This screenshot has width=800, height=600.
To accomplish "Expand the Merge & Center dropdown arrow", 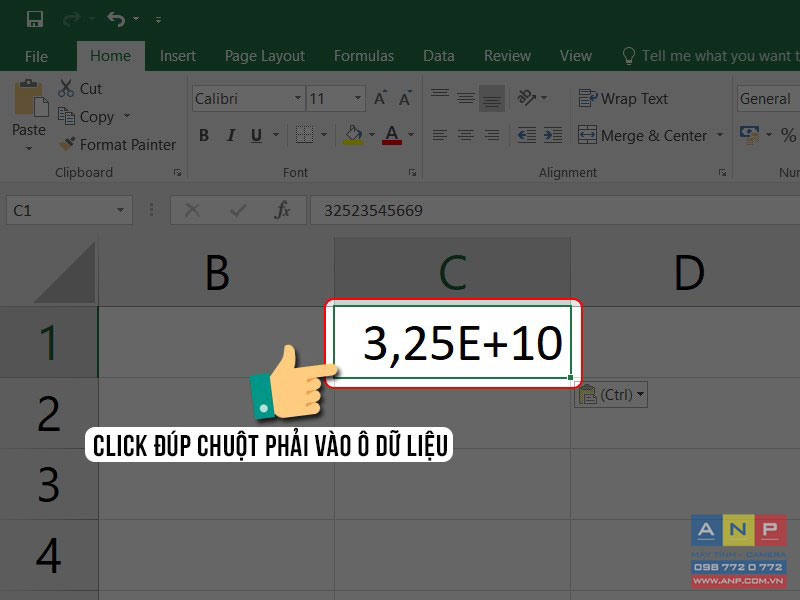I will click(x=720, y=135).
